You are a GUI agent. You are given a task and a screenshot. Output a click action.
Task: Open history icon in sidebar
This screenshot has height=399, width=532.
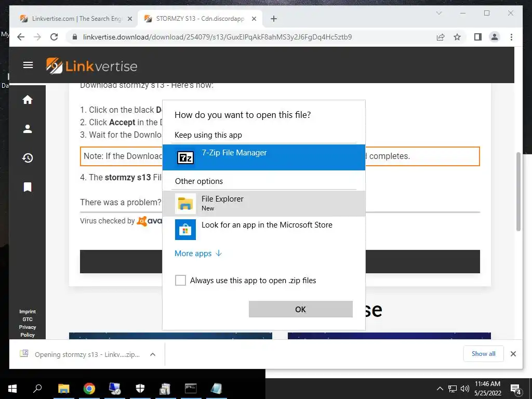(28, 158)
